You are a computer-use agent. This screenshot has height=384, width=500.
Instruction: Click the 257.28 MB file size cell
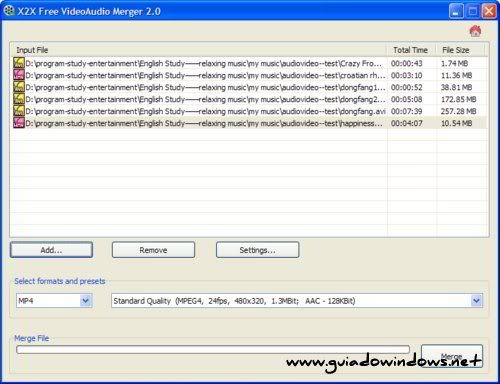[459, 111]
